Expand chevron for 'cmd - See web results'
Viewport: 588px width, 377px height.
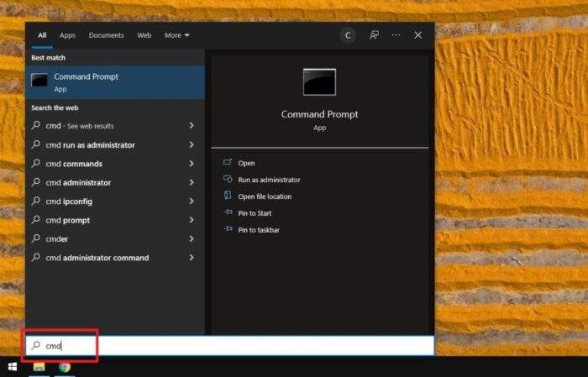click(x=192, y=126)
